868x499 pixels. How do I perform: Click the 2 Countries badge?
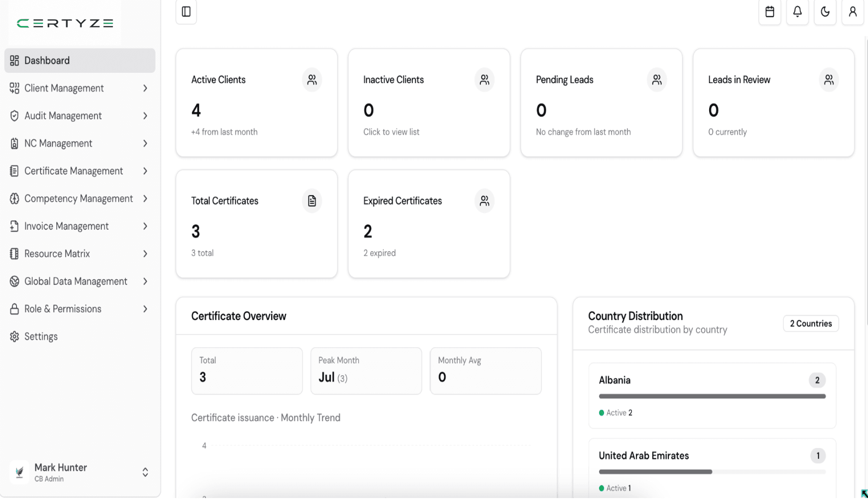point(811,324)
